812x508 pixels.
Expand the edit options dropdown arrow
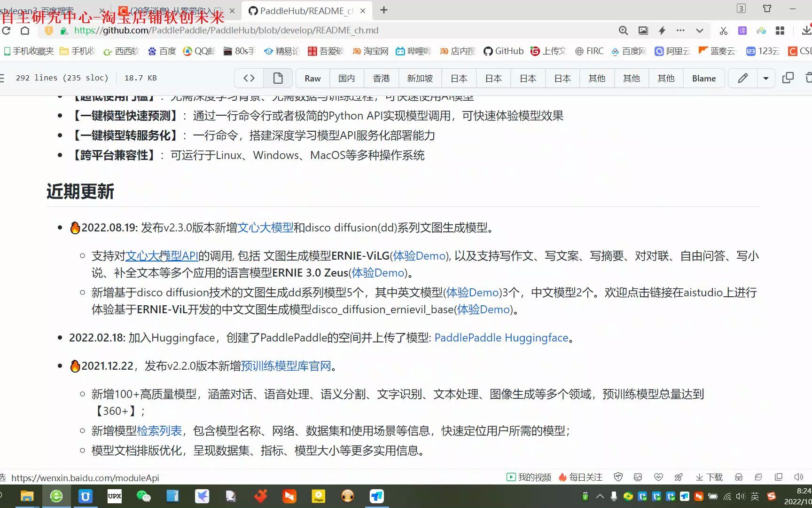766,78
